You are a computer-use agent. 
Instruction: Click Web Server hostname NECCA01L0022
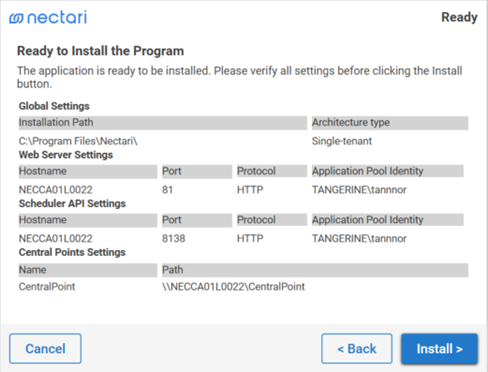56,190
